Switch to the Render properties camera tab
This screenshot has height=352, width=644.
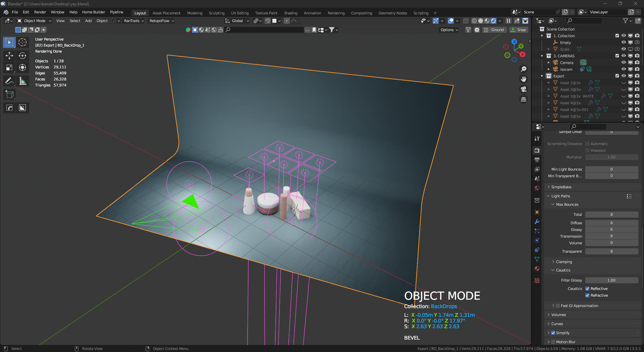pos(537,150)
